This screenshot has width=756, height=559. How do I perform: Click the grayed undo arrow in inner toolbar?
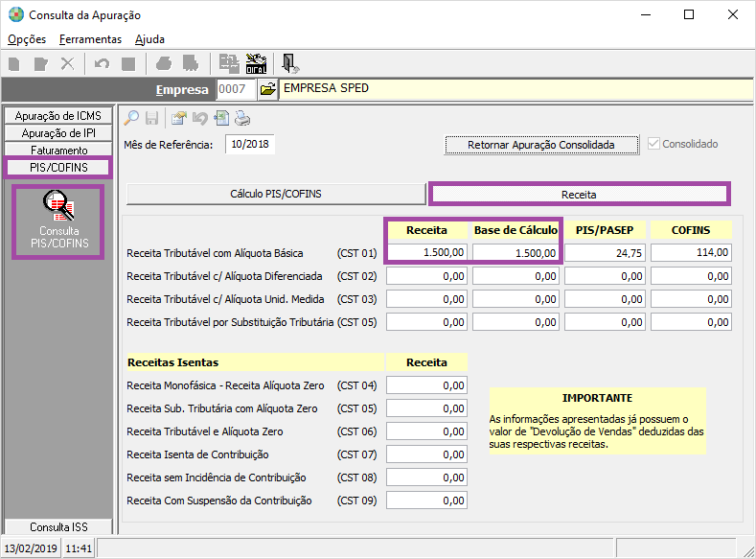(199, 118)
